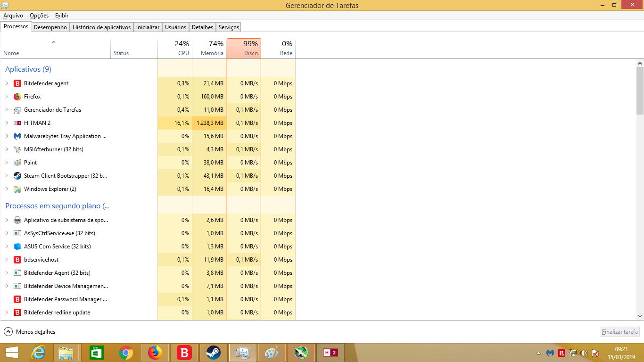Click the volume icon in system tray
Screen dimensions: 644x362
(x=584, y=353)
